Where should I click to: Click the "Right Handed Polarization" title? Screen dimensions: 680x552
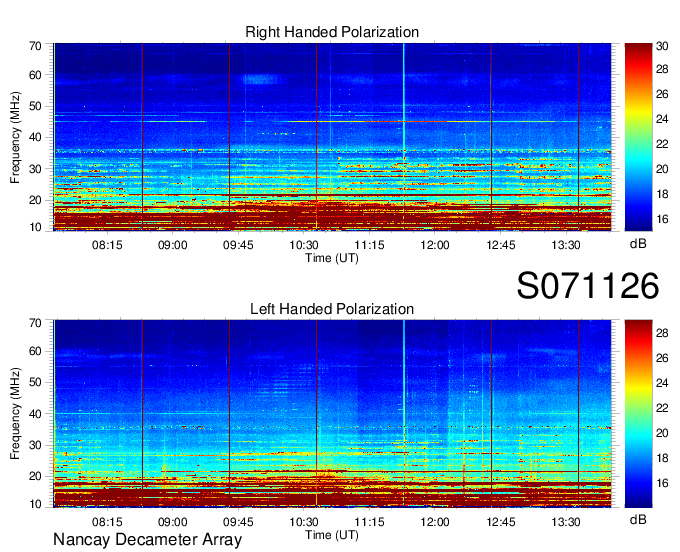(x=332, y=32)
